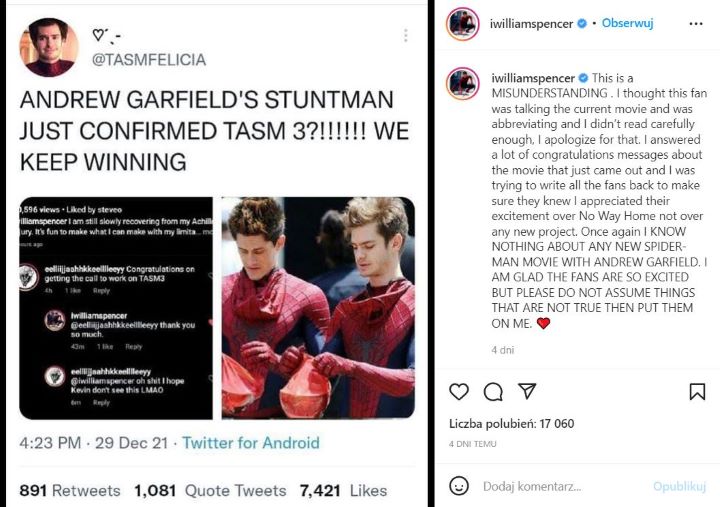Screen dimensions: 720x507
Task: Save the post with the bookmark icon
Action: click(697, 392)
